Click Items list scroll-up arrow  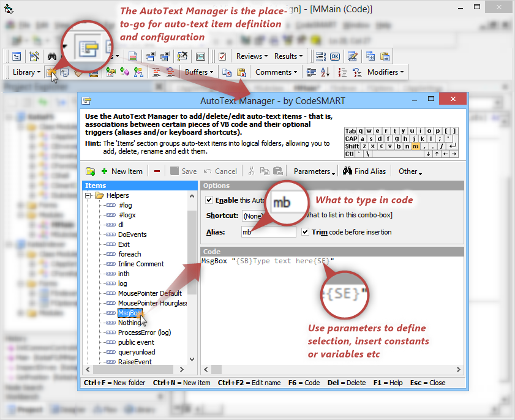(192, 196)
